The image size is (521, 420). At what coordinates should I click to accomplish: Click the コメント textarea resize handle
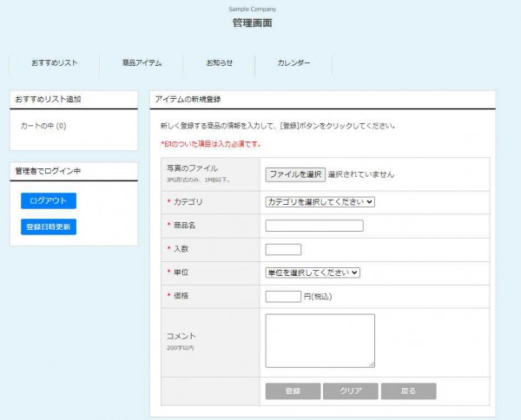tap(372, 364)
